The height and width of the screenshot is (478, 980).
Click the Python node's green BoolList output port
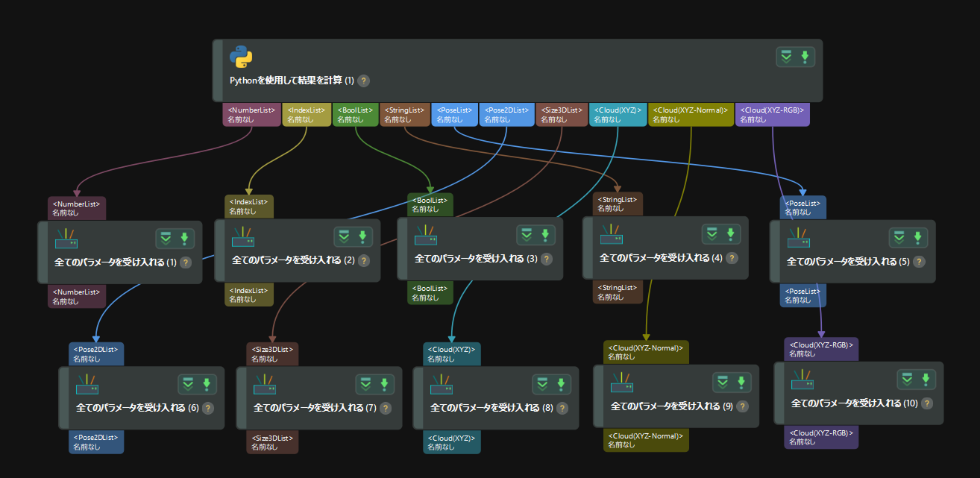(355, 114)
